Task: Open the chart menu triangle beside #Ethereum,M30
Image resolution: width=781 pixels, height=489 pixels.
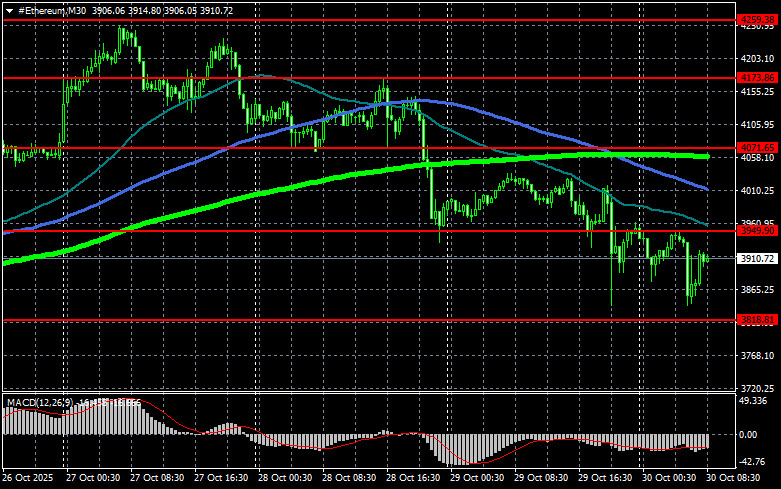Action: (9, 11)
